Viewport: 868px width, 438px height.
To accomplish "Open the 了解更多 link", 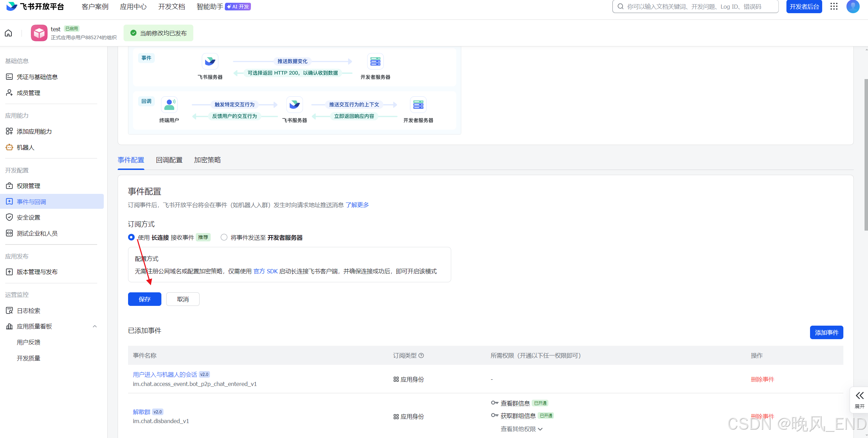I will point(358,205).
